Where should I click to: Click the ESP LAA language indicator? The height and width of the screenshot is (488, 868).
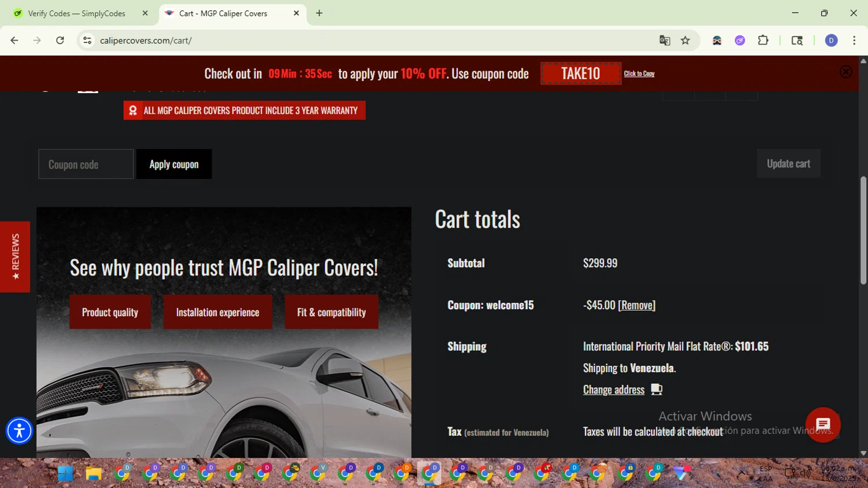coord(766,474)
